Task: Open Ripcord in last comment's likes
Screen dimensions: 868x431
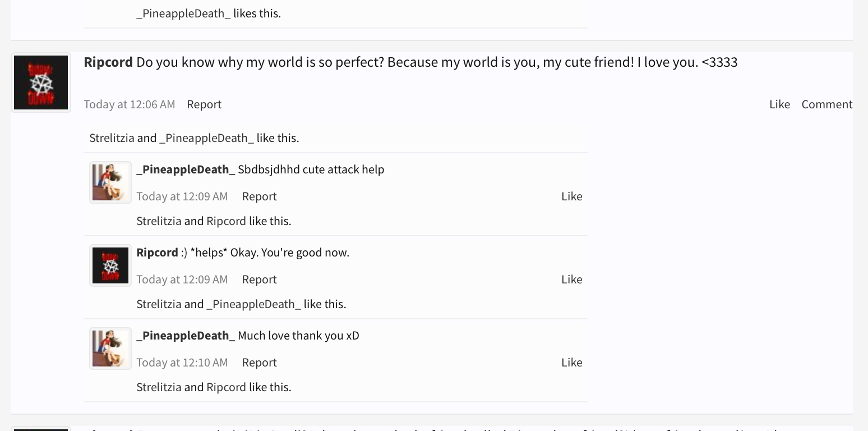Action: (226, 387)
